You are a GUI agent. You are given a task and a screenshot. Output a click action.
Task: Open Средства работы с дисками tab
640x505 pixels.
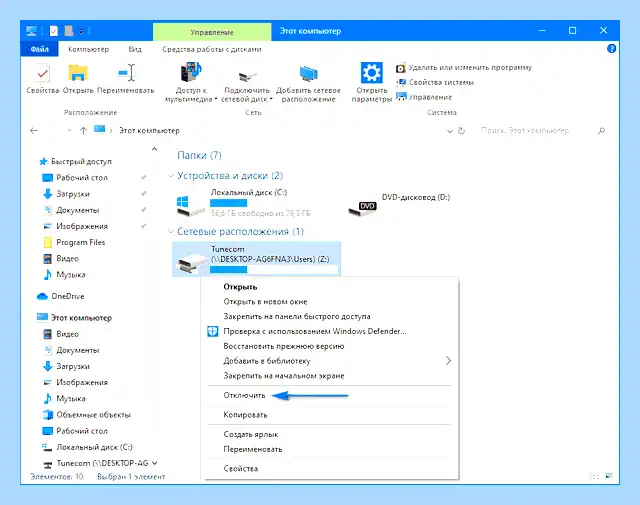[212, 49]
